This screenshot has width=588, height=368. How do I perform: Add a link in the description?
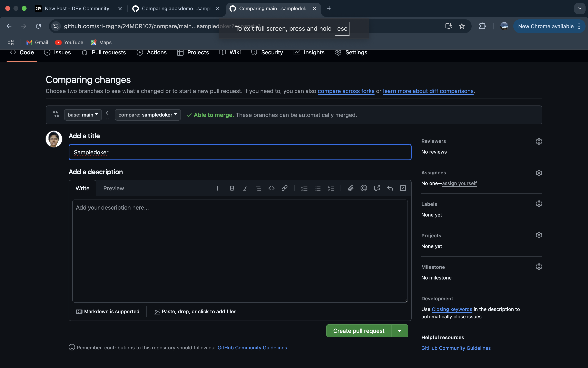pos(285,188)
